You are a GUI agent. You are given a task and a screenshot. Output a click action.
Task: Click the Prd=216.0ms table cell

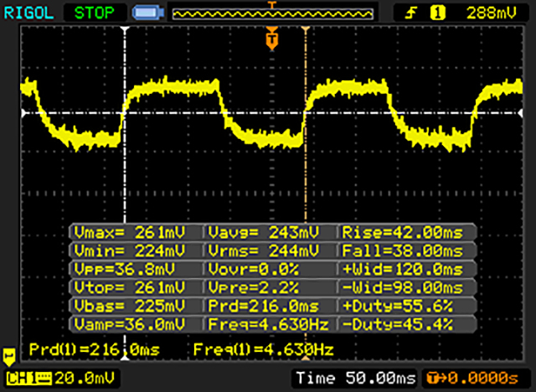(263, 306)
